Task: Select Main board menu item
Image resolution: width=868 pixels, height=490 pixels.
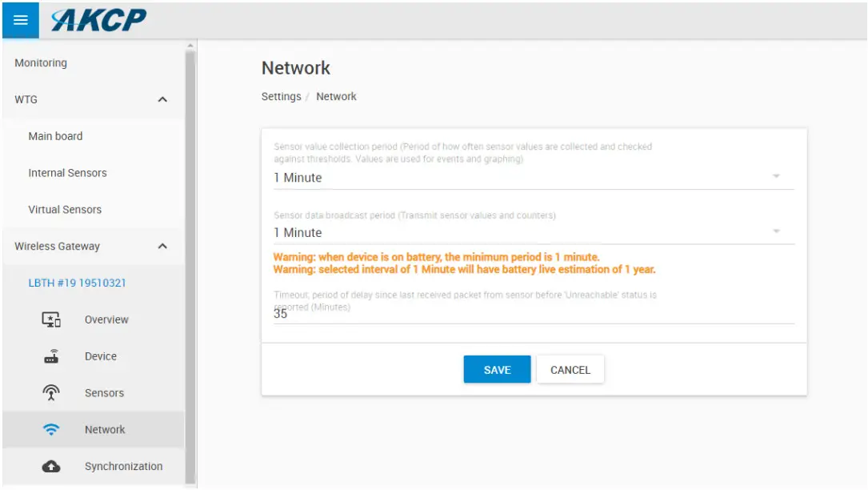Action: coord(55,136)
